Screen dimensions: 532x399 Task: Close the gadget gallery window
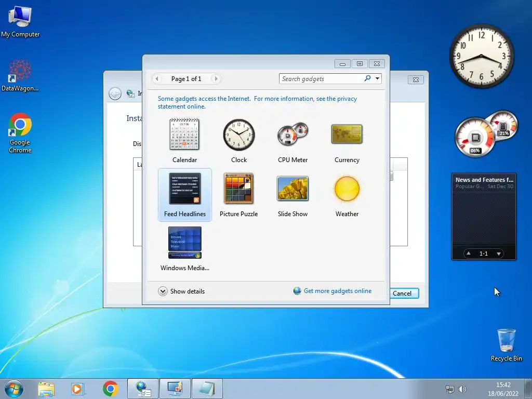point(377,63)
